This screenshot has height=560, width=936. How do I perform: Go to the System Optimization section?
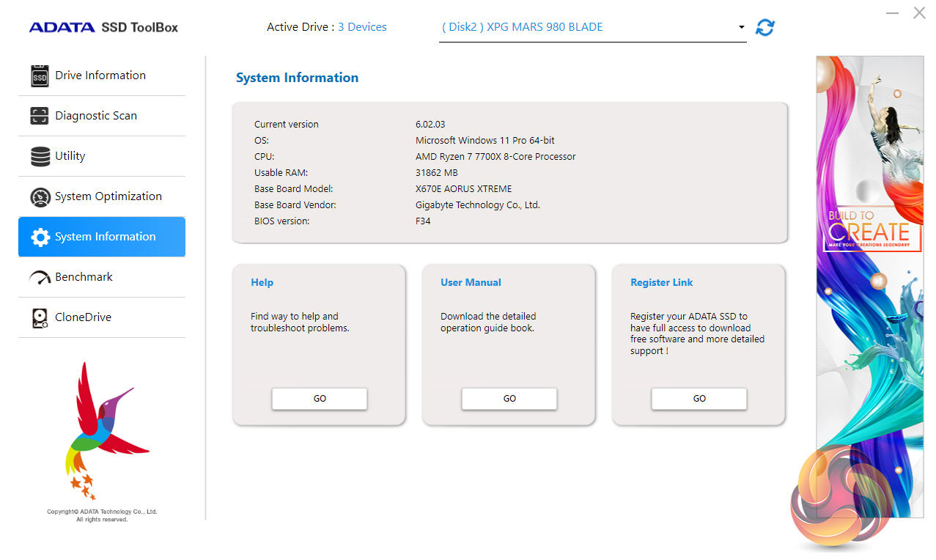click(x=102, y=196)
